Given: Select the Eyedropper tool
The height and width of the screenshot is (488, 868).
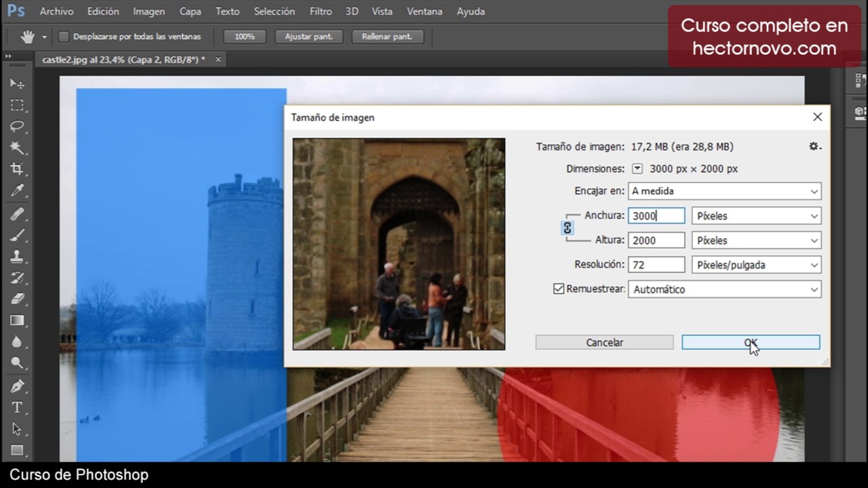Looking at the screenshot, I should tap(17, 190).
